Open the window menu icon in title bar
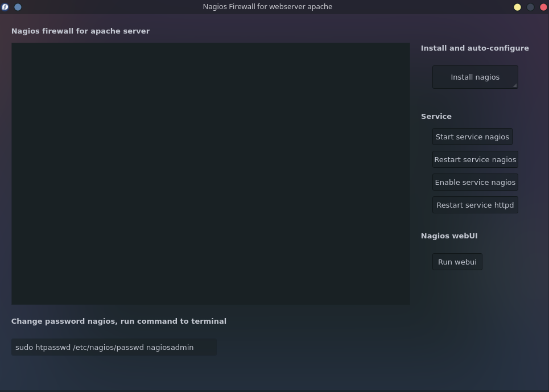The height and width of the screenshot is (392, 549). [5, 7]
